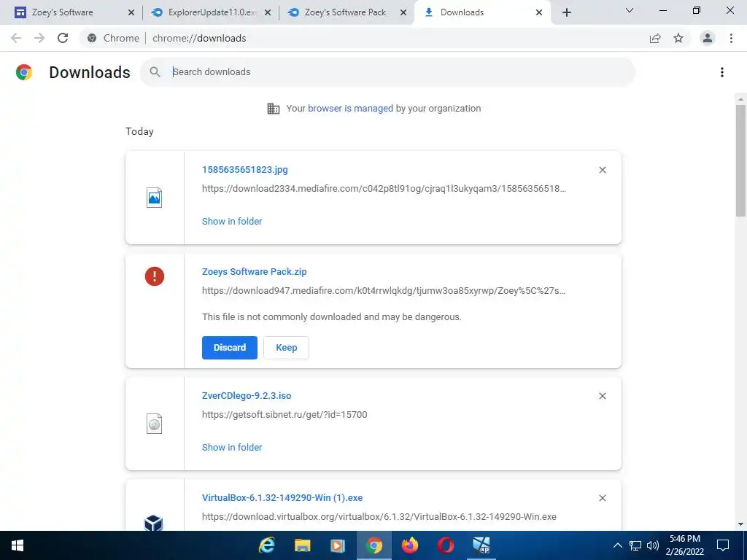Open the Windows notification center
747x560 pixels.
point(723,545)
